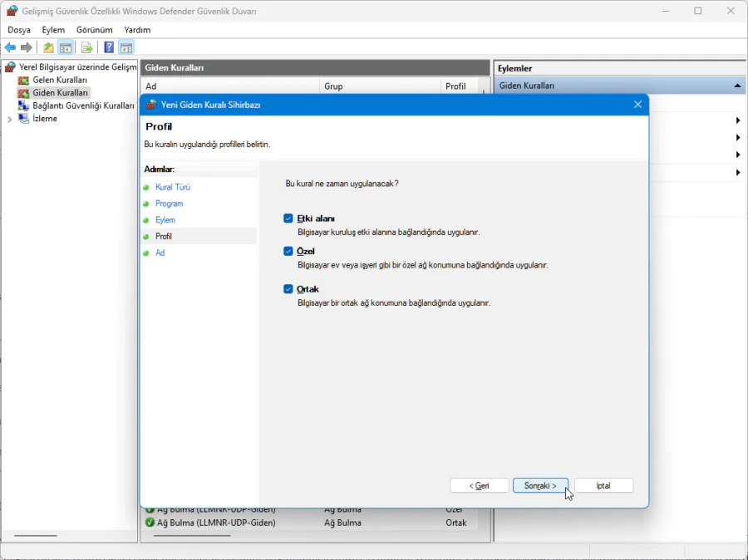Click the export list toolbar icon
Screen dimensions: 748x560
(86, 47)
